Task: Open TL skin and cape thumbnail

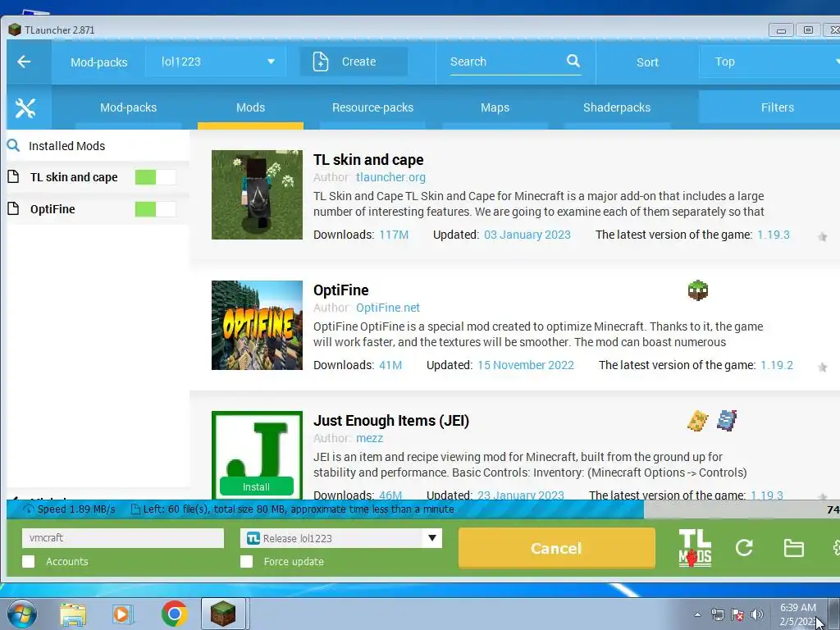Action: tap(257, 194)
